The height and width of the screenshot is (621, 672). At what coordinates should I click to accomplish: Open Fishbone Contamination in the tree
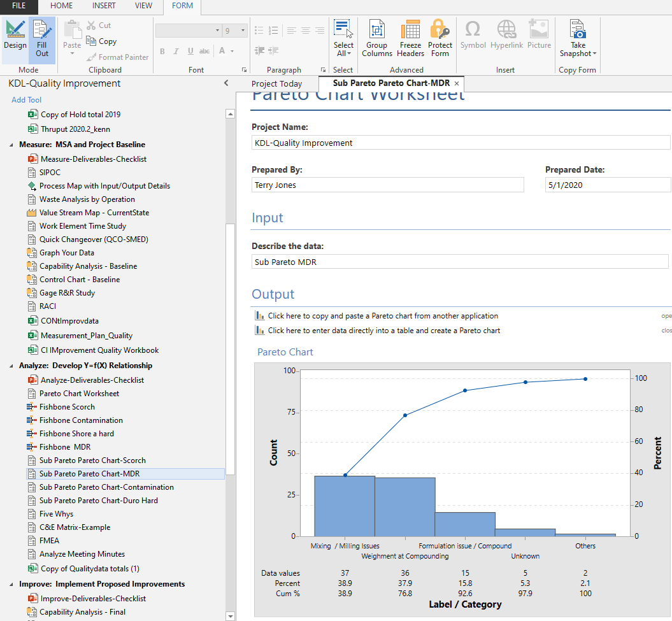click(x=81, y=420)
